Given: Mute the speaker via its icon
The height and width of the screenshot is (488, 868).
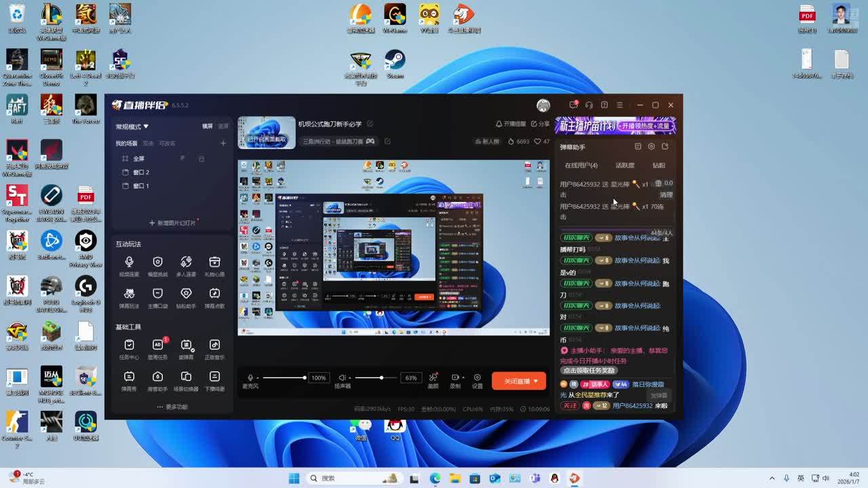Looking at the screenshot, I should coord(342,378).
